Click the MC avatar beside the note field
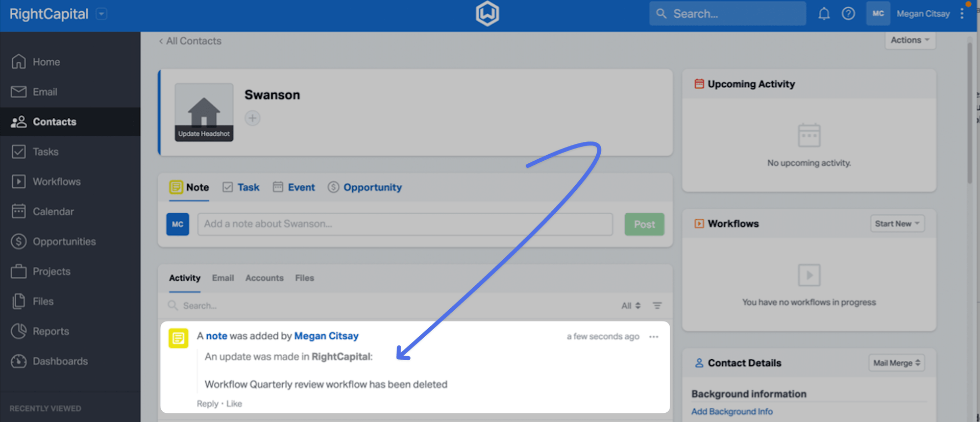The width and height of the screenshot is (980, 422). click(x=178, y=224)
